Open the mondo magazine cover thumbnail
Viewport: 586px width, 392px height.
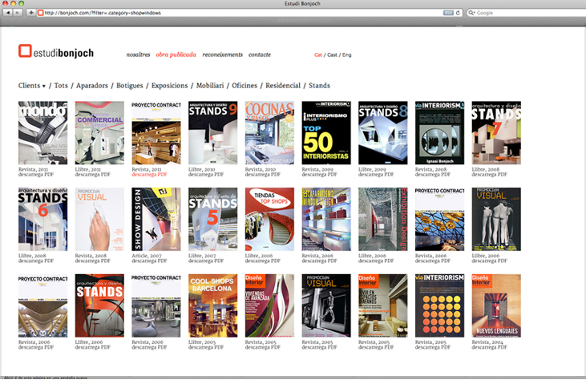[x=43, y=132]
